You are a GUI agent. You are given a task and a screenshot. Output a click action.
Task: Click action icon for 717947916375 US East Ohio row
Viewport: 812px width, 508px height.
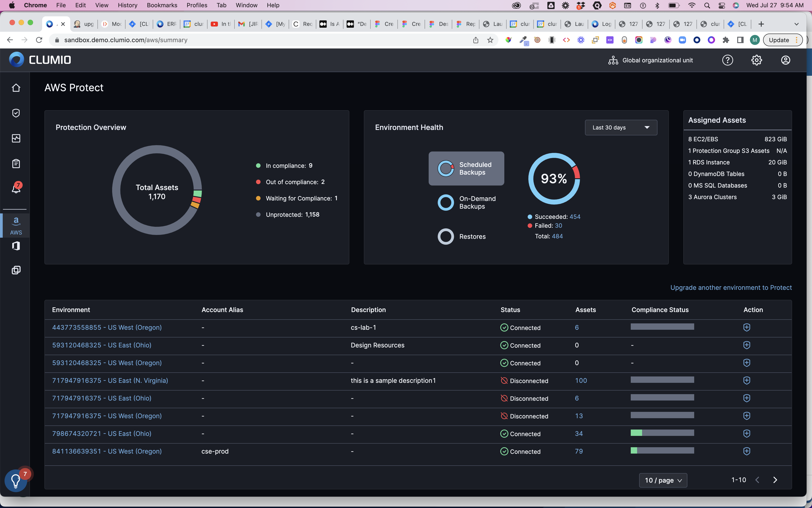pos(747,398)
